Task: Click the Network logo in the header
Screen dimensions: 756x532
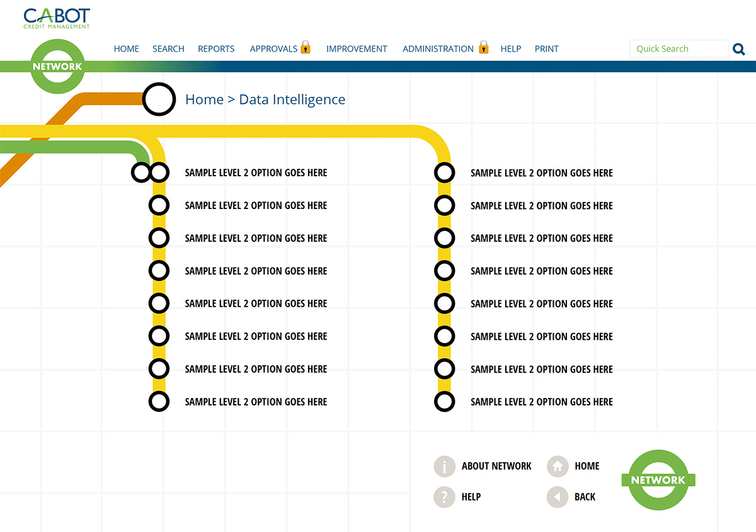Action: [57, 66]
